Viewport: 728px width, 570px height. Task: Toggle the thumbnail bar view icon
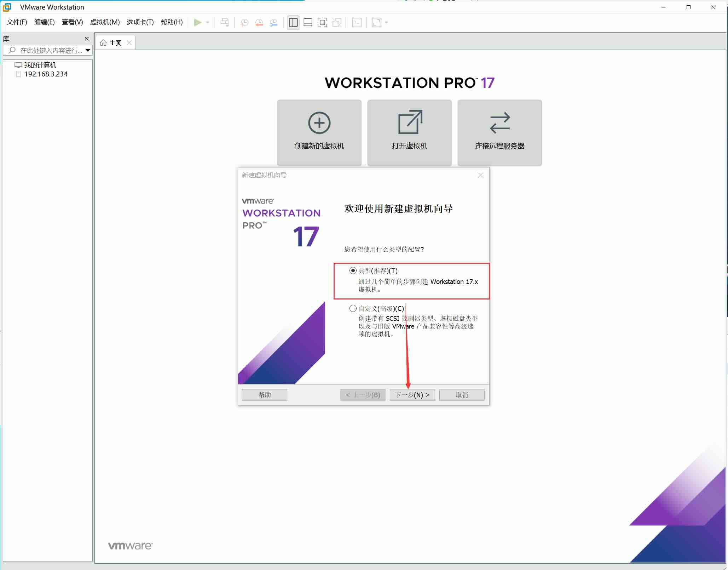click(308, 23)
